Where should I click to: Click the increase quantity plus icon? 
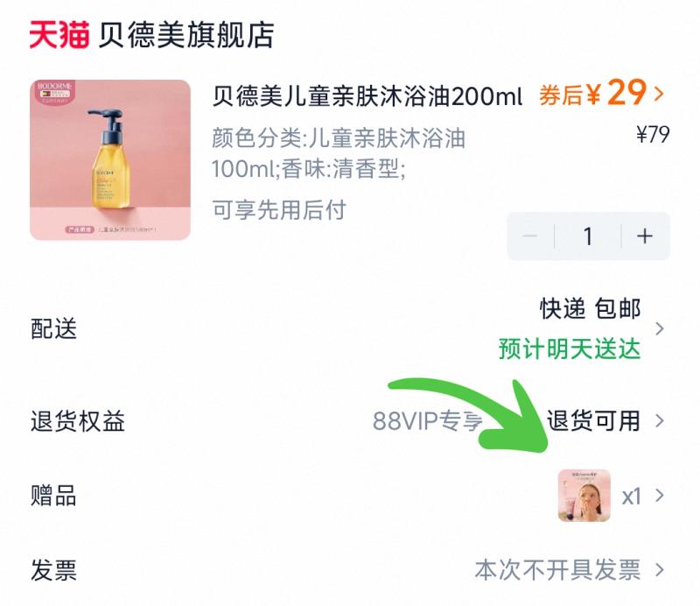tap(644, 236)
